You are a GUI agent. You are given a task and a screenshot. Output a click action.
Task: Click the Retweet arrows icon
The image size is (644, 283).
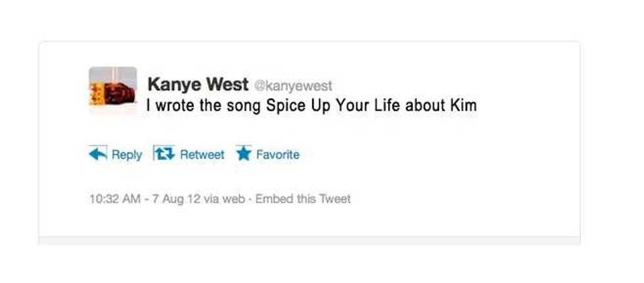(162, 155)
